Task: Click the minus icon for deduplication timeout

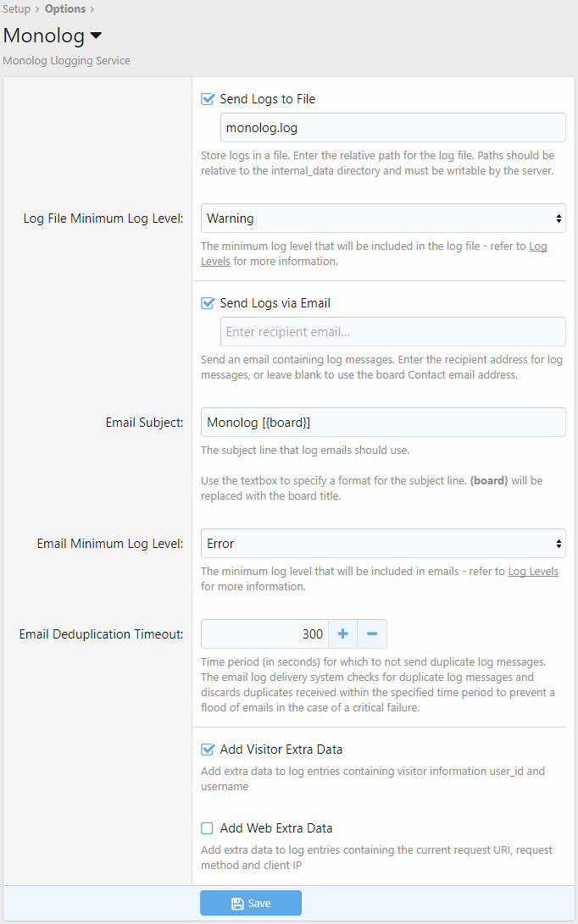Action: point(372,634)
